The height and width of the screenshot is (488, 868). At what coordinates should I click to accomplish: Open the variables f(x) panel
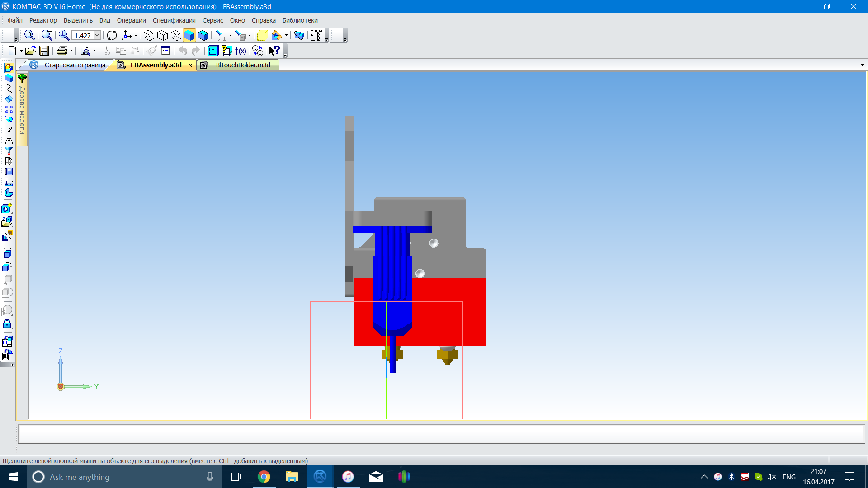click(241, 51)
